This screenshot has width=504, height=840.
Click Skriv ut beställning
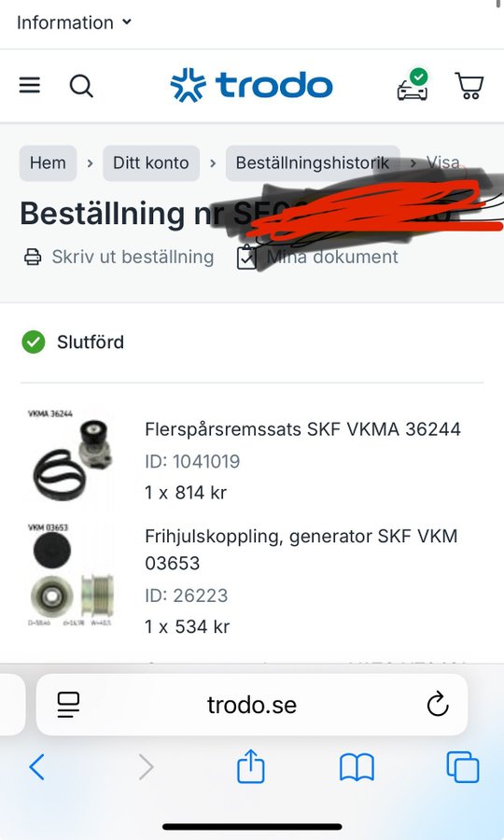[119, 258]
